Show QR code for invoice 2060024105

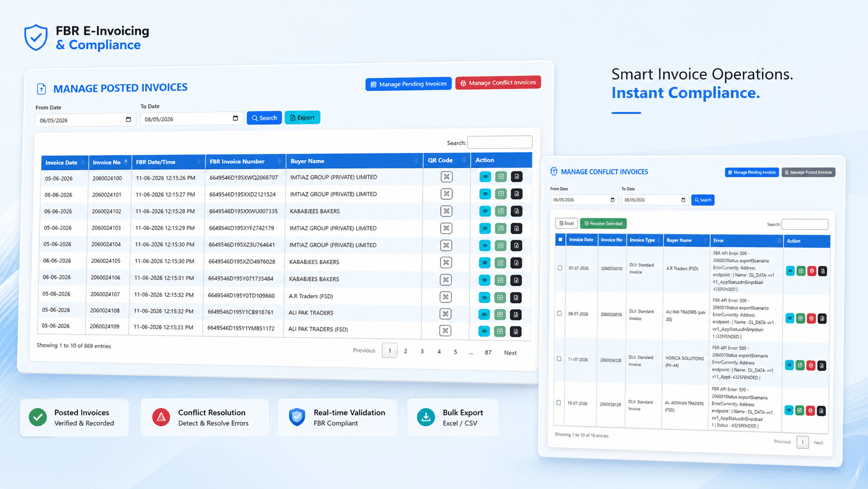446,262
